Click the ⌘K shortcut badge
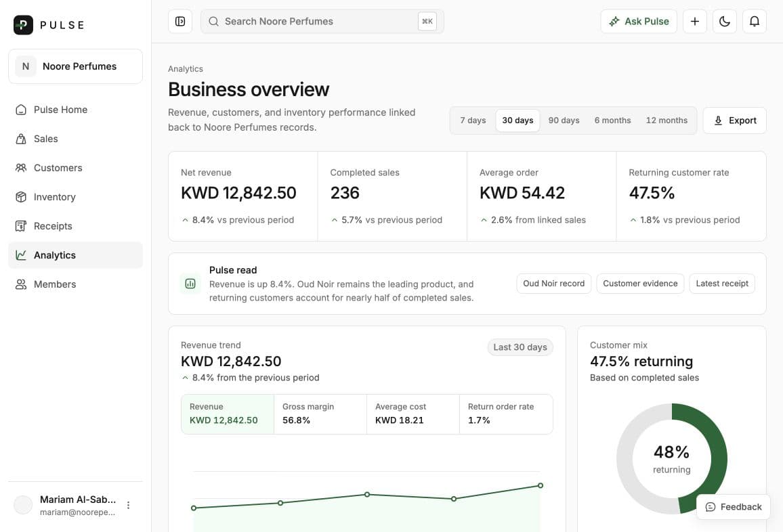This screenshot has height=532, width=783. [427, 22]
